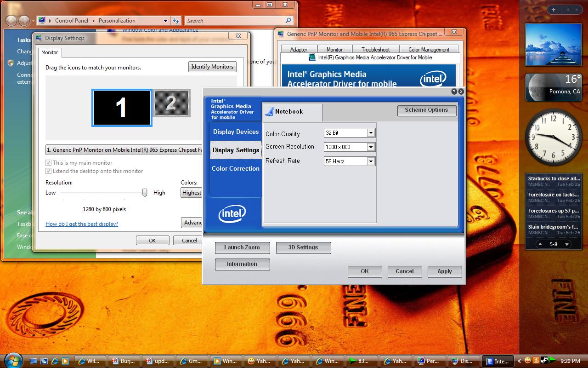Open 'Foreclosures up 57 p...' headline
The height and width of the screenshot is (368, 588).
(554, 211)
